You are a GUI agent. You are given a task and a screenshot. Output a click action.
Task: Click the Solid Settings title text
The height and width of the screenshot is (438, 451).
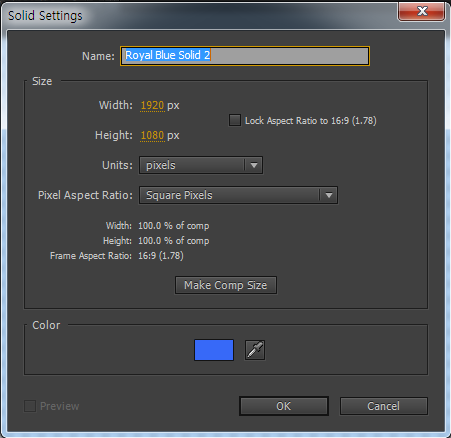point(45,16)
